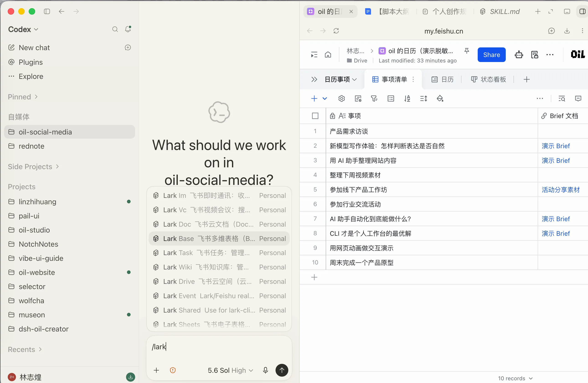588x383 pixels.
Task: Open the 林志煌 user profile
Action: coord(25,377)
